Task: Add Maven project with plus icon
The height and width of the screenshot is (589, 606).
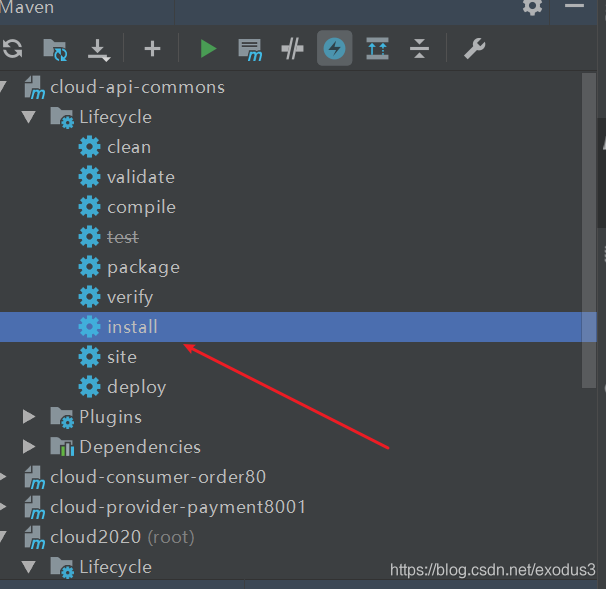Action: [152, 49]
